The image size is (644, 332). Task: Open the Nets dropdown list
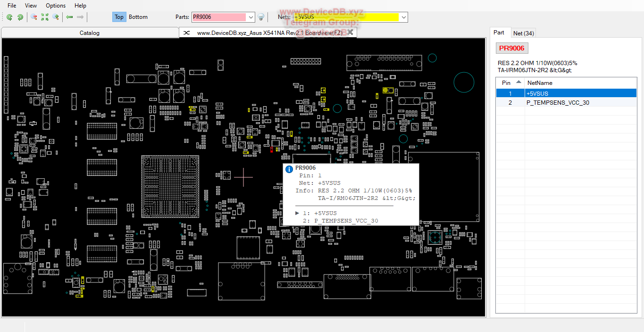coord(403,17)
